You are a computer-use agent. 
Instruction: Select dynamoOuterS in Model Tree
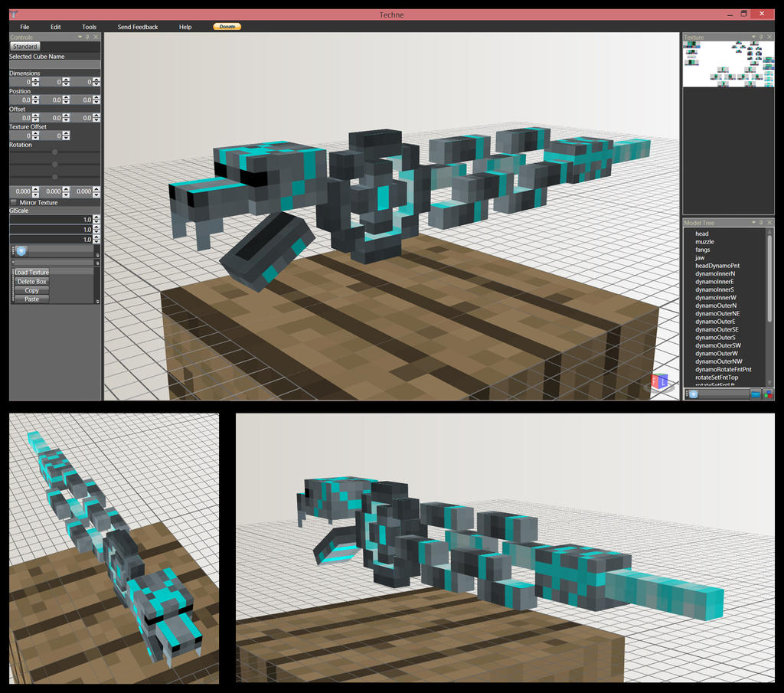[715, 338]
